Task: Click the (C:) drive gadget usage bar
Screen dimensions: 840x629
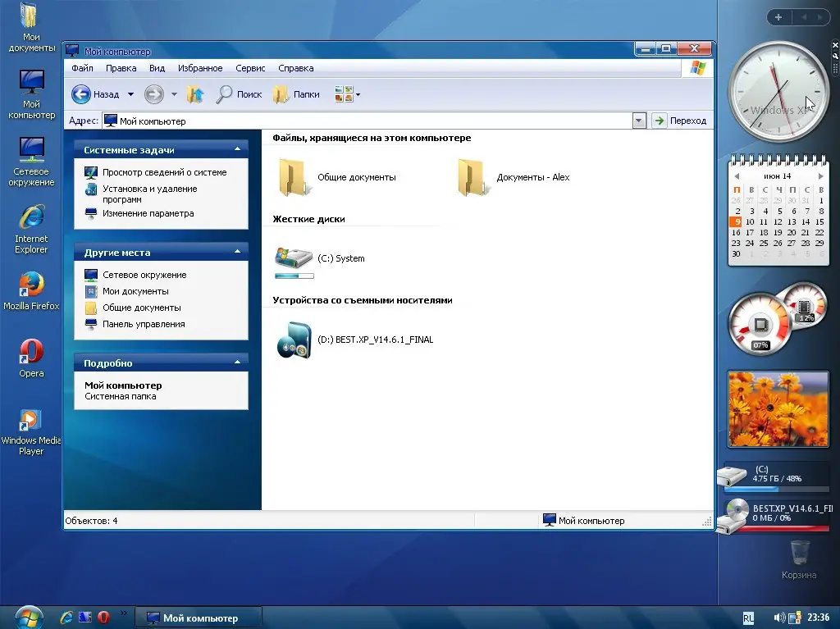Action: [776, 489]
